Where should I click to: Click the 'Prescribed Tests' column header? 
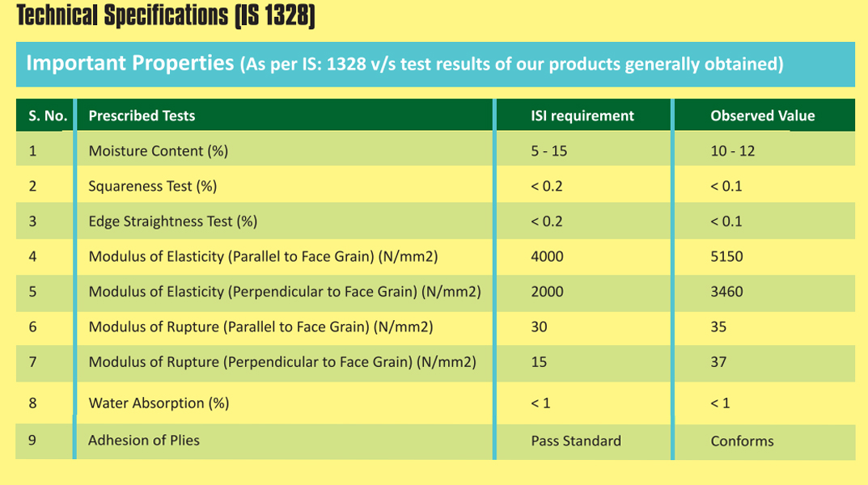(142, 116)
